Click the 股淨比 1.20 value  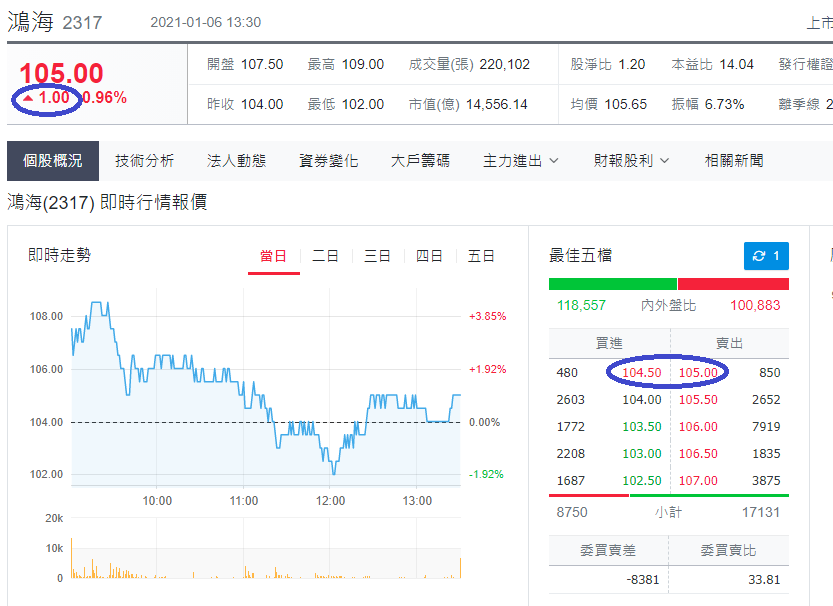click(632, 65)
